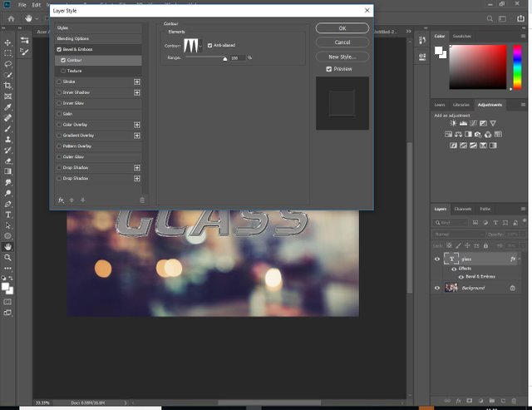This screenshot has height=410, width=532.
Task: Select the Clone Stamp tool
Action: [7, 140]
